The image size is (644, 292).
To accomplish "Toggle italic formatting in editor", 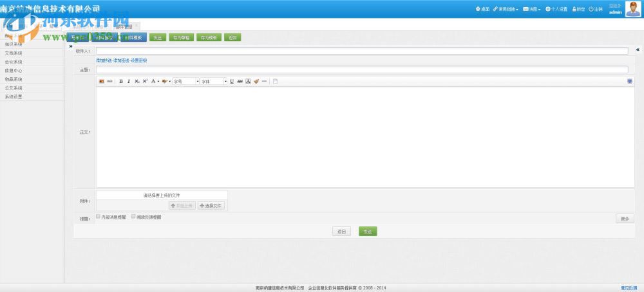I will 129,82.
